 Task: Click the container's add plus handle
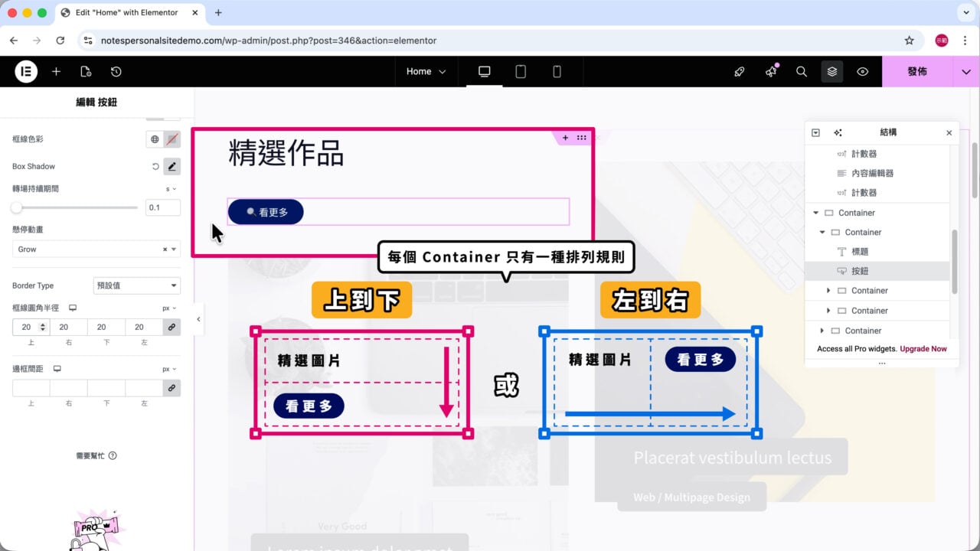[565, 138]
